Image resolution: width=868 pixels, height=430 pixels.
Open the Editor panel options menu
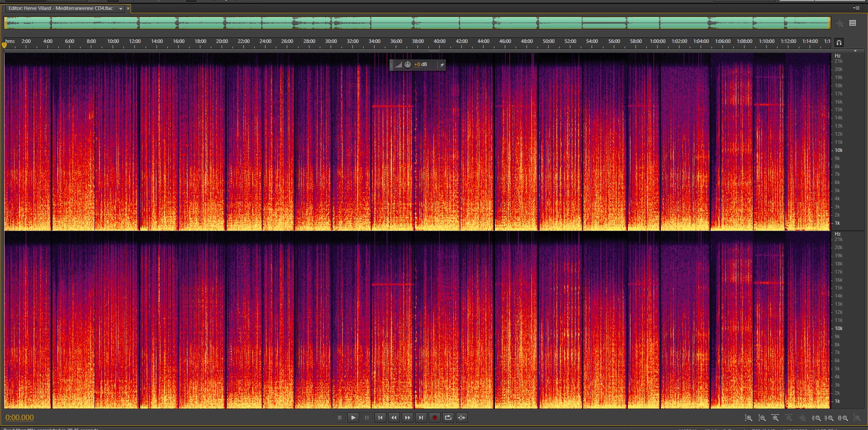(856, 8)
